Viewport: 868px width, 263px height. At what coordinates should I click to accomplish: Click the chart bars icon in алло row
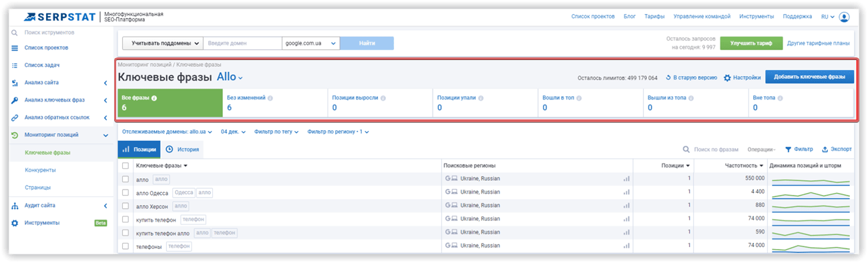626,179
